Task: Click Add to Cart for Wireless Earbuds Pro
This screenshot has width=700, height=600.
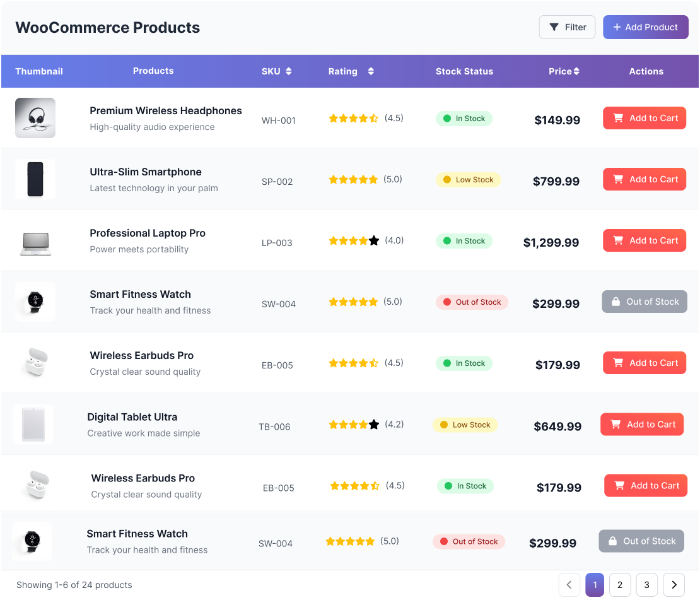Action: click(x=644, y=363)
